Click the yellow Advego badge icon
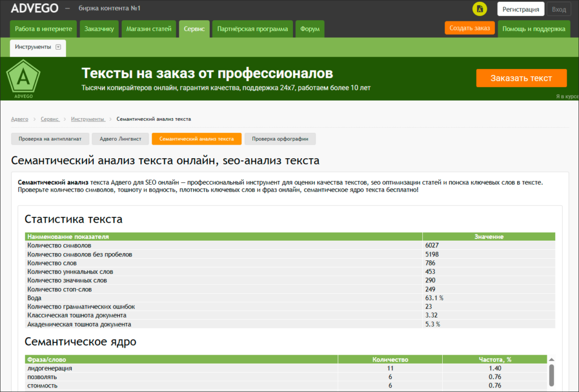 point(479,9)
